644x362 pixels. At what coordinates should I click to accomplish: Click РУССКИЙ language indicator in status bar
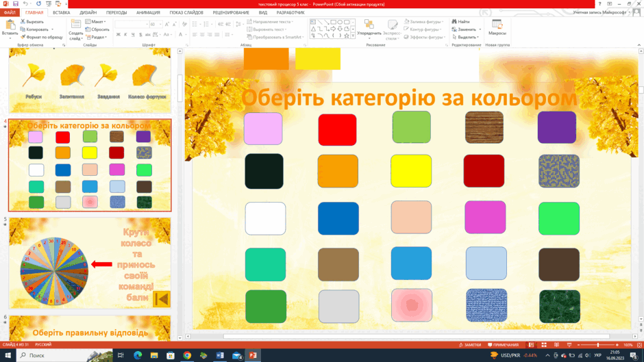(x=43, y=345)
